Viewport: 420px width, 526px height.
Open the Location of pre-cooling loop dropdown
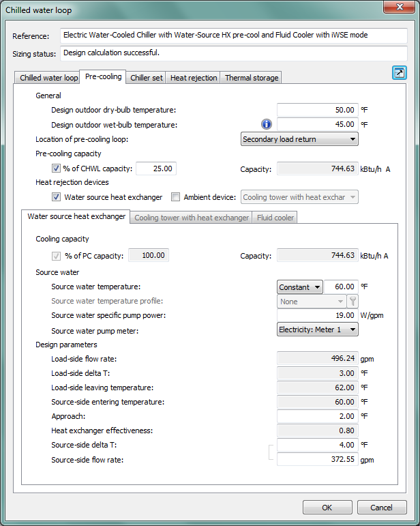coord(300,139)
